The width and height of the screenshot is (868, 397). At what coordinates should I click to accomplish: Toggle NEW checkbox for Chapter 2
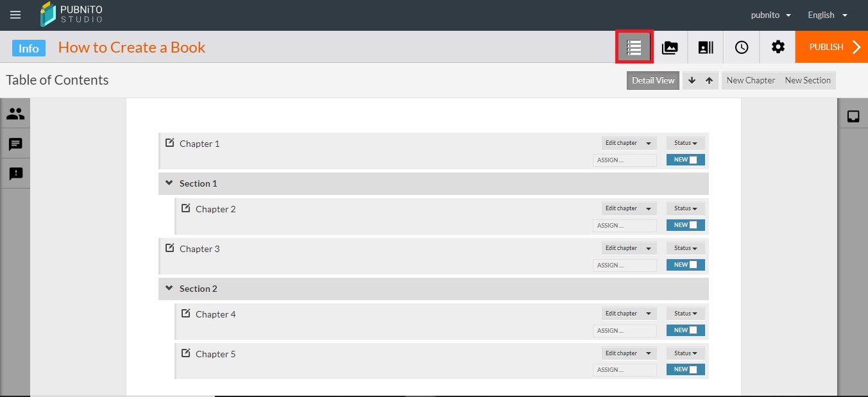693,225
